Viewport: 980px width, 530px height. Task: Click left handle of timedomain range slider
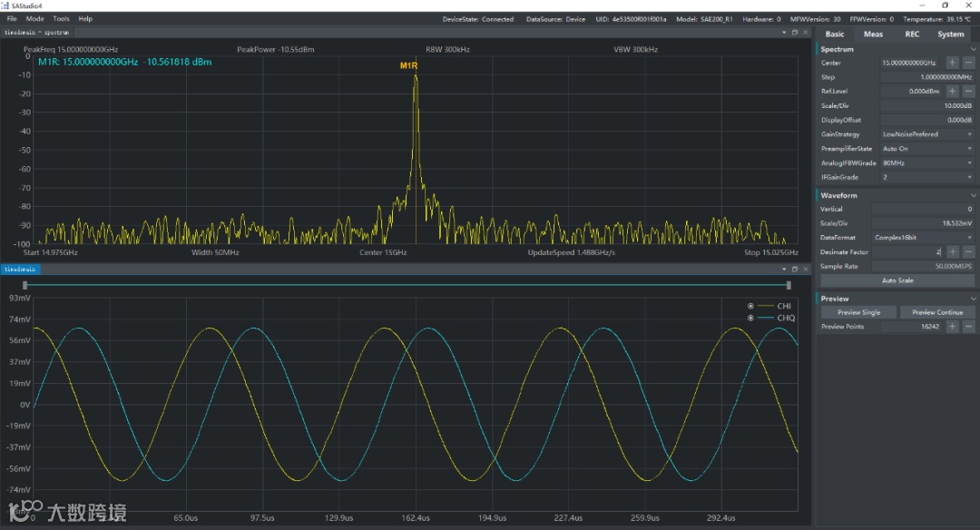point(25,285)
